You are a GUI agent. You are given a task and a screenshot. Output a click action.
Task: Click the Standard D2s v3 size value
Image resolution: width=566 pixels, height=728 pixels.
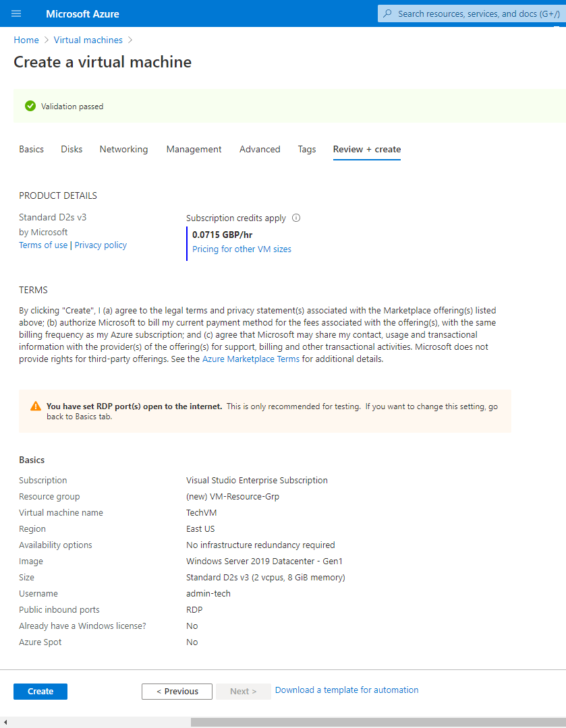coord(266,577)
